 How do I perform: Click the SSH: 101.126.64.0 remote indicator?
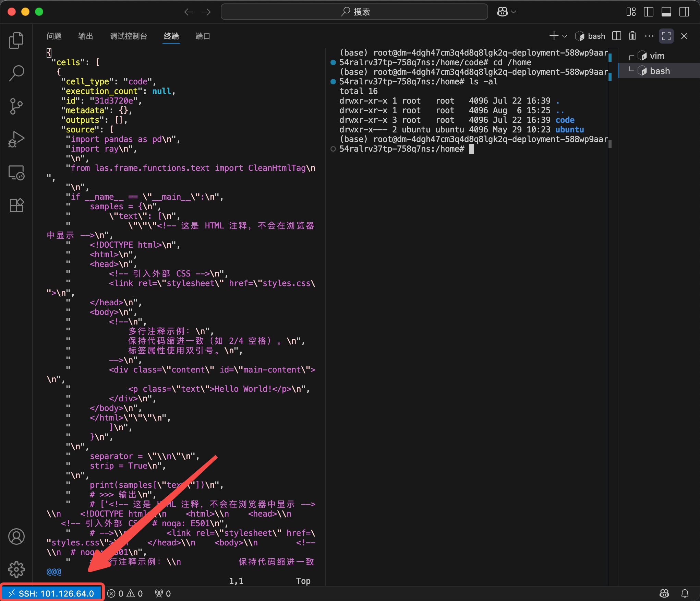[52, 593]
